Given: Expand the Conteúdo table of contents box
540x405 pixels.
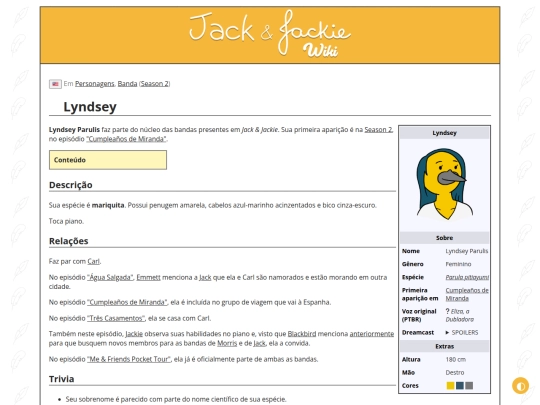Looking at the screenshot, I should [108, 160].
